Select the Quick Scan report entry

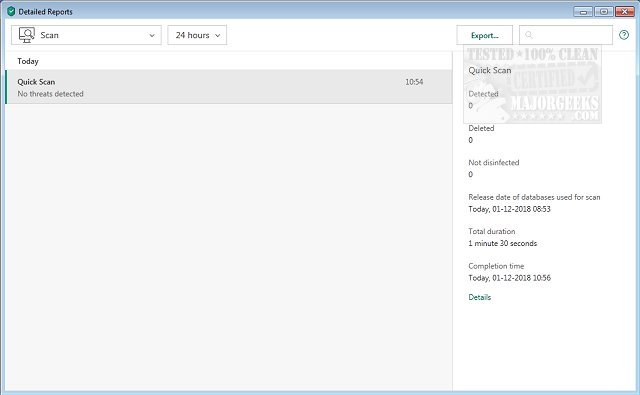coord(229,87)
